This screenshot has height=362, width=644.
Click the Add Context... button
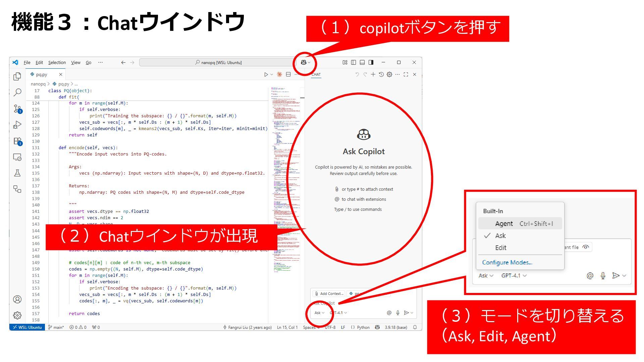[329, 294]
